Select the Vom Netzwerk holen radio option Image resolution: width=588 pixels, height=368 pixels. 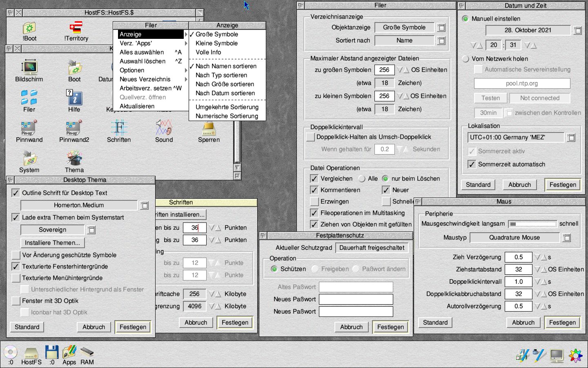[x=465, y=59]
